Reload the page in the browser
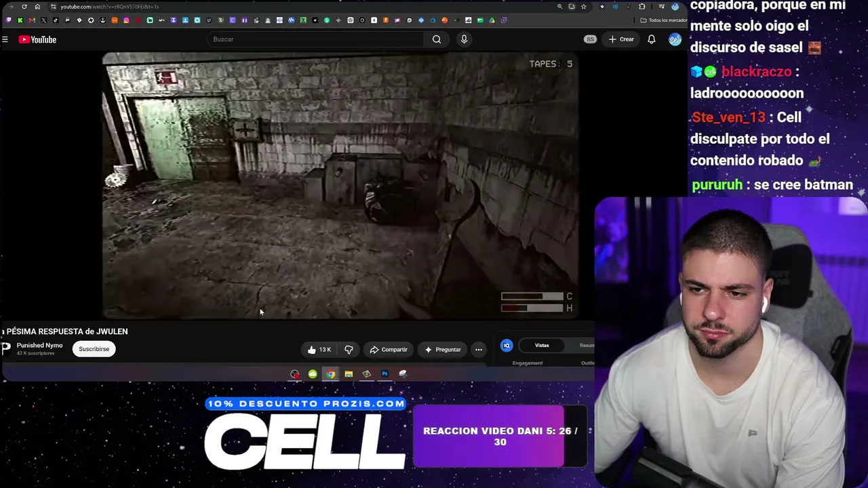The image size is (868, 488). (x=24, y=7)
